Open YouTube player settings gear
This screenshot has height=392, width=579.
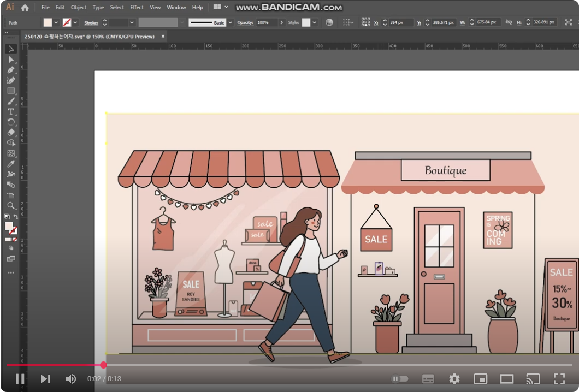coord(454,379)
